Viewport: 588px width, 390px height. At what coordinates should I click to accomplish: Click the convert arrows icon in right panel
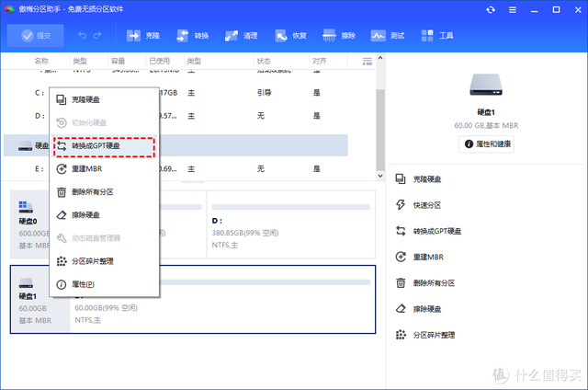point(401,231)
